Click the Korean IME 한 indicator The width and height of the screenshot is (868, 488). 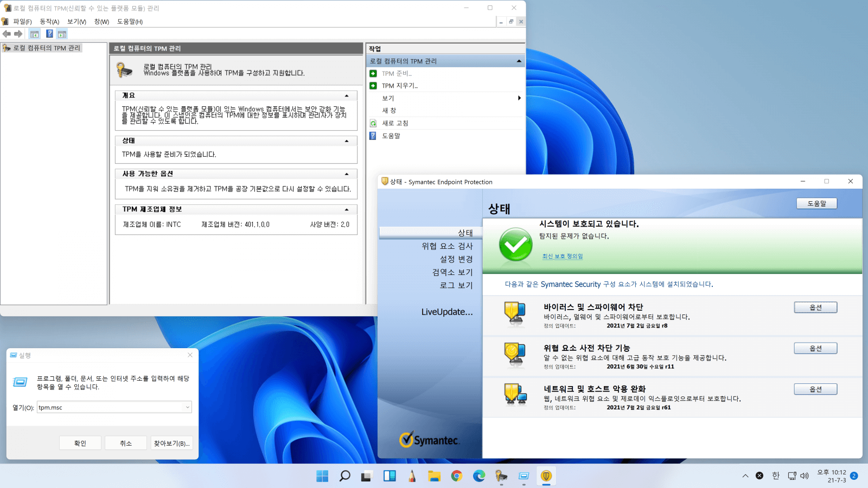coord(776,476)
